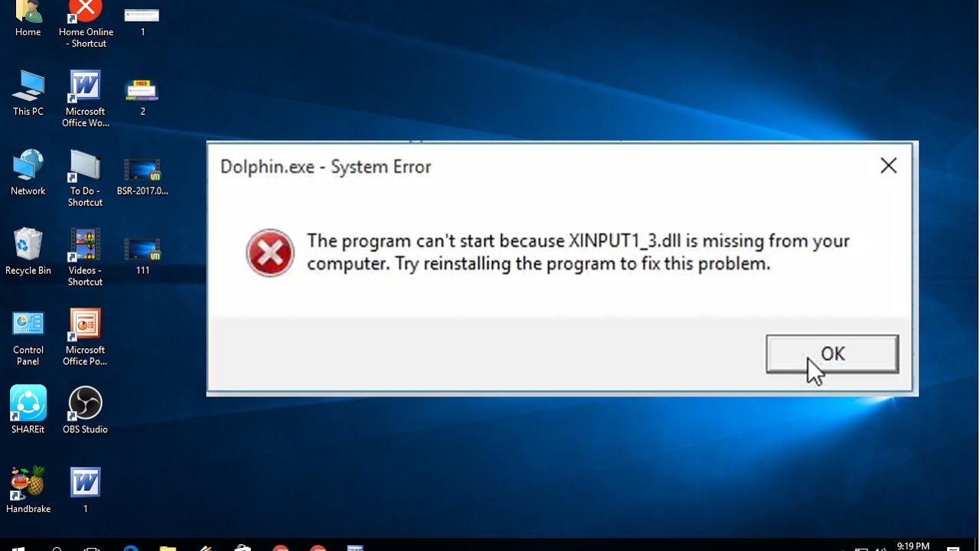Select the BSR-2017 video file icon
Viewport: 980px width, 551px height.
point(142,176)
